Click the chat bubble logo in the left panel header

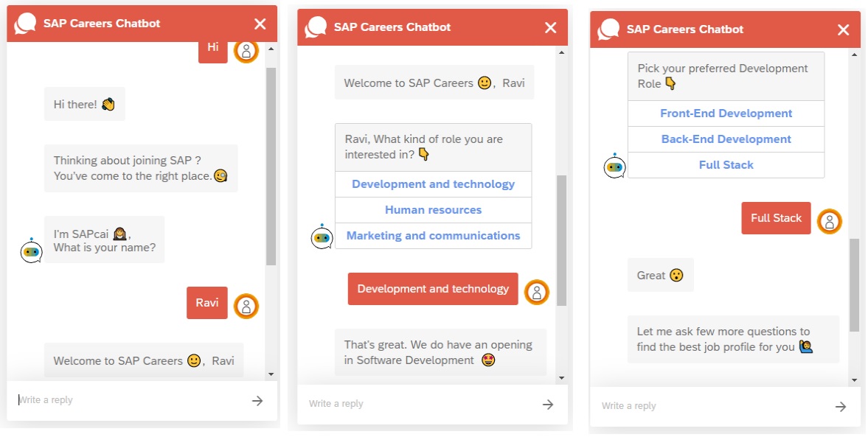point(26,24)
